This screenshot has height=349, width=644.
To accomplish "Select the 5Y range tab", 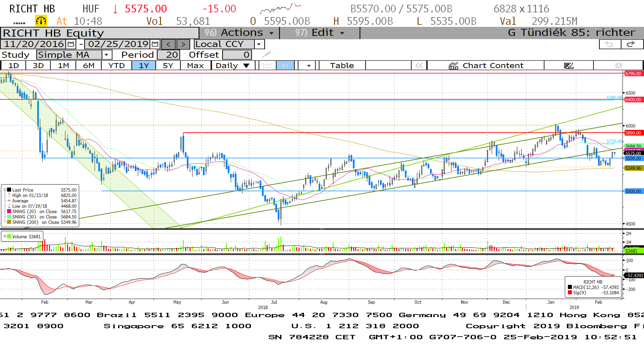I will click(x=168, y=65).
